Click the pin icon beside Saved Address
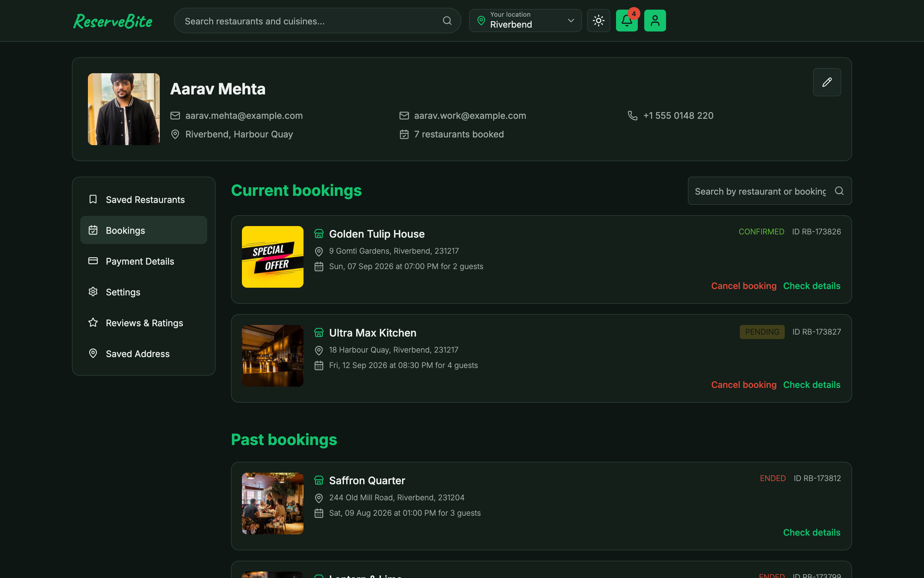 93,353
